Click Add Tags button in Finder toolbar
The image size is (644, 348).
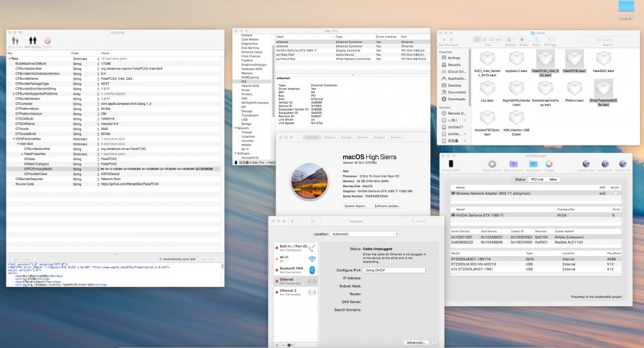point(550,40)
